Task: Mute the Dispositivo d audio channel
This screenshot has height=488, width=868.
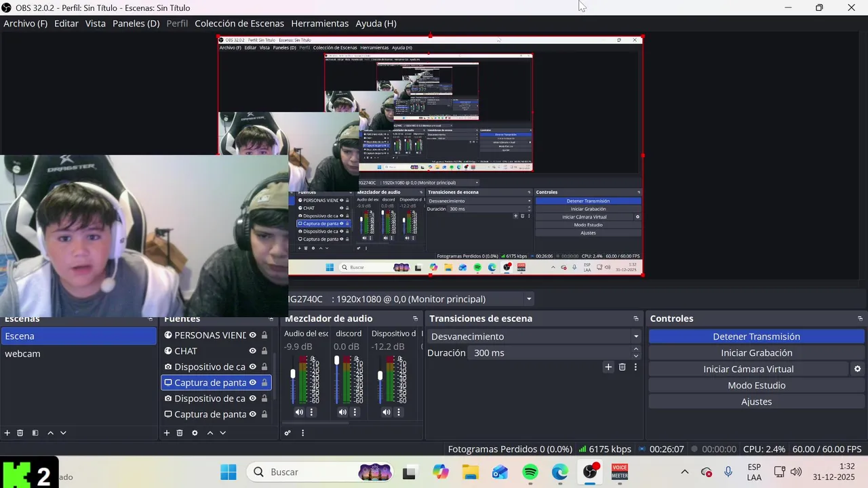Action: click(386, 412)
